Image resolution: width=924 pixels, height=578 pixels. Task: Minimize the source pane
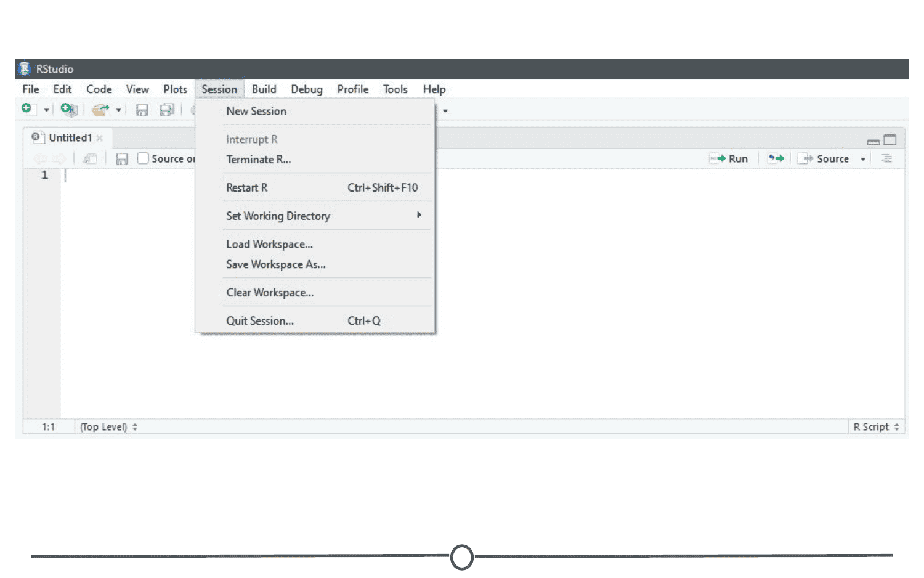873,141
